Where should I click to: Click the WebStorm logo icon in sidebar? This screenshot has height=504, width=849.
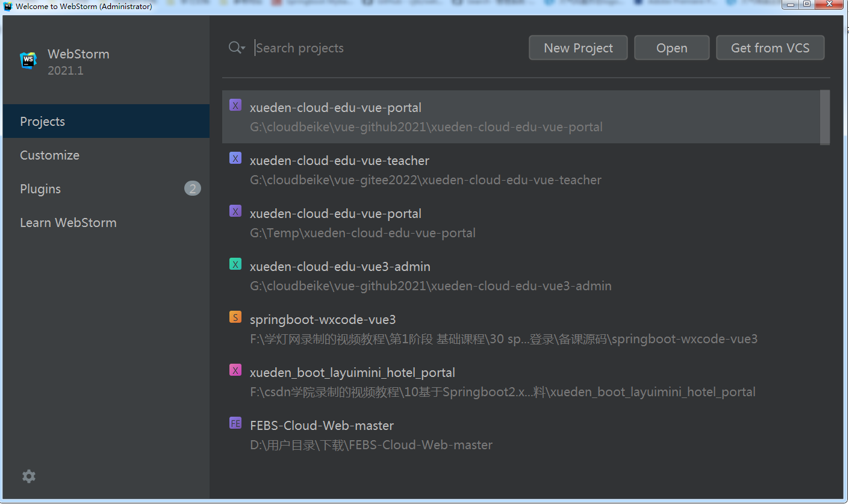pos(28,61)
